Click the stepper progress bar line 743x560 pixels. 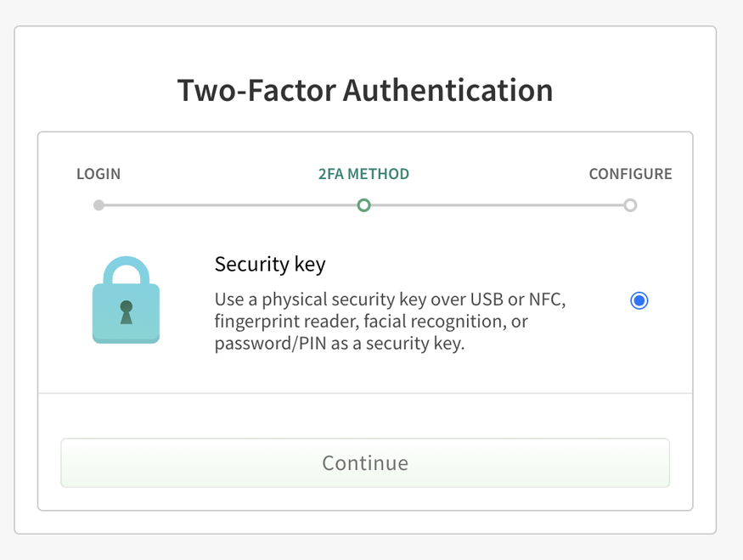238,204
